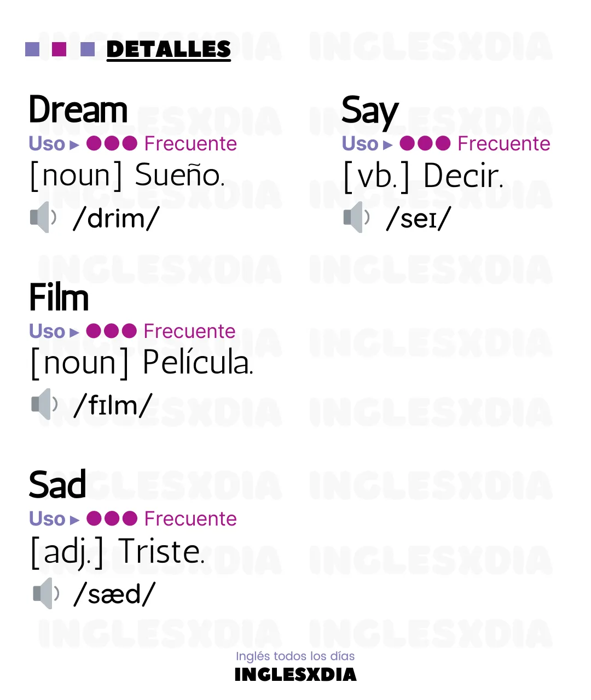
Task: Click the frequency dots under Sad
Action: click(x=112, y=518)
